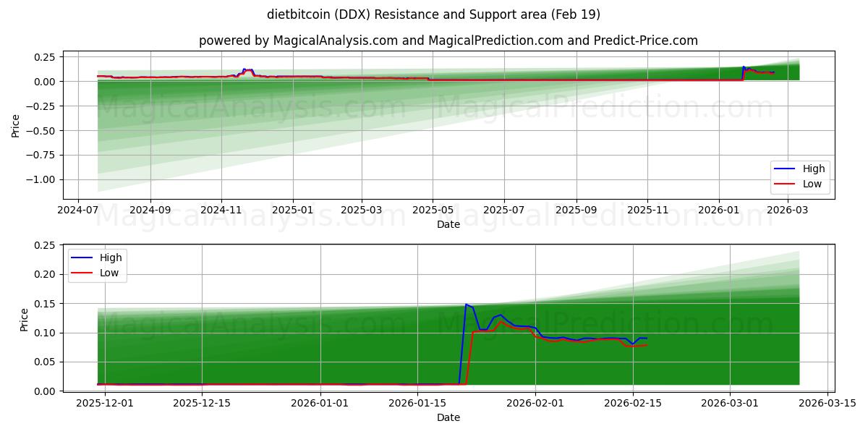Select the chart title mentioning dietbitcoin (DDX)

click(434, 14)
